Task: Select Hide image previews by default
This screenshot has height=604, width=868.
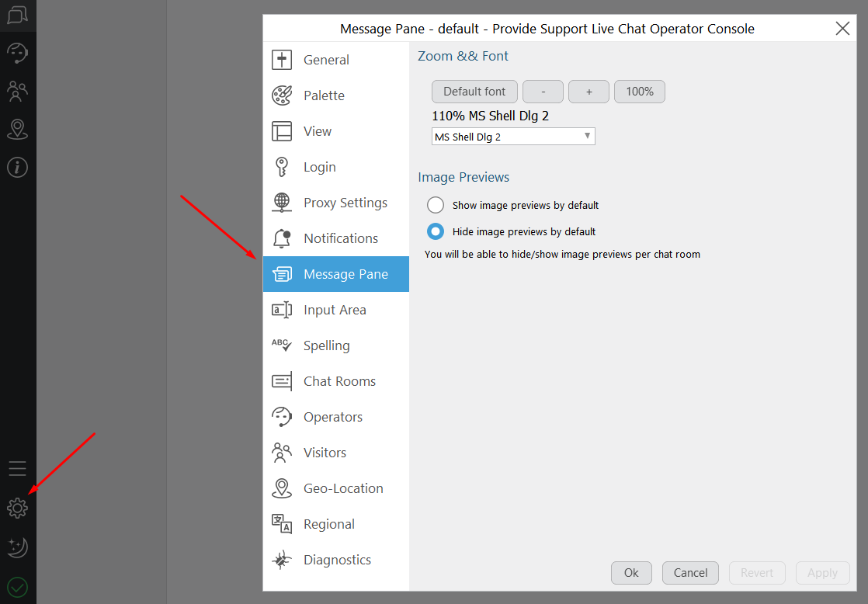Action: pyautogui.click(x=436, y=231)
